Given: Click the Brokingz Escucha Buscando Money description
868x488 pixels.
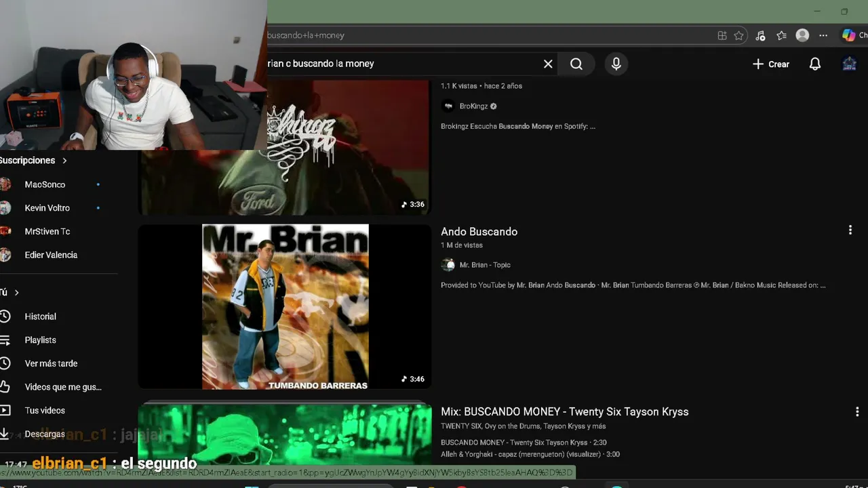Looking at the screenshot, I should click(x=518, y=126).
